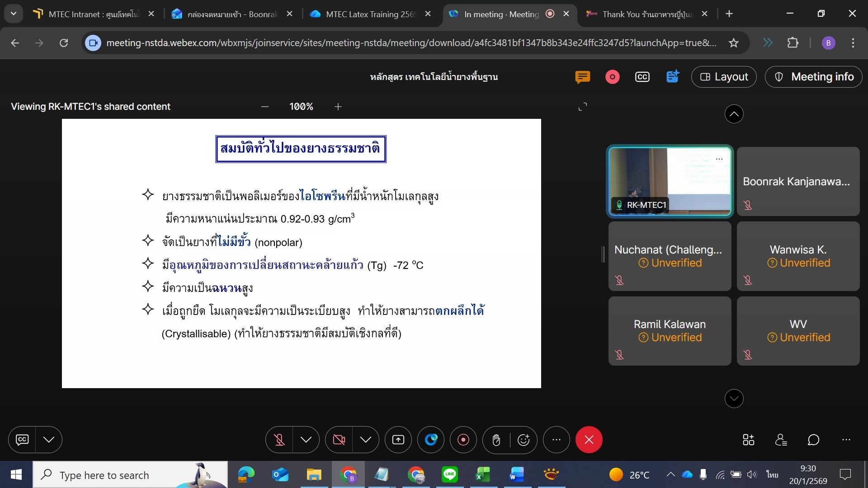Turn on the video camera
Screen dimensions: 868x488
click(x=339, y=440)
